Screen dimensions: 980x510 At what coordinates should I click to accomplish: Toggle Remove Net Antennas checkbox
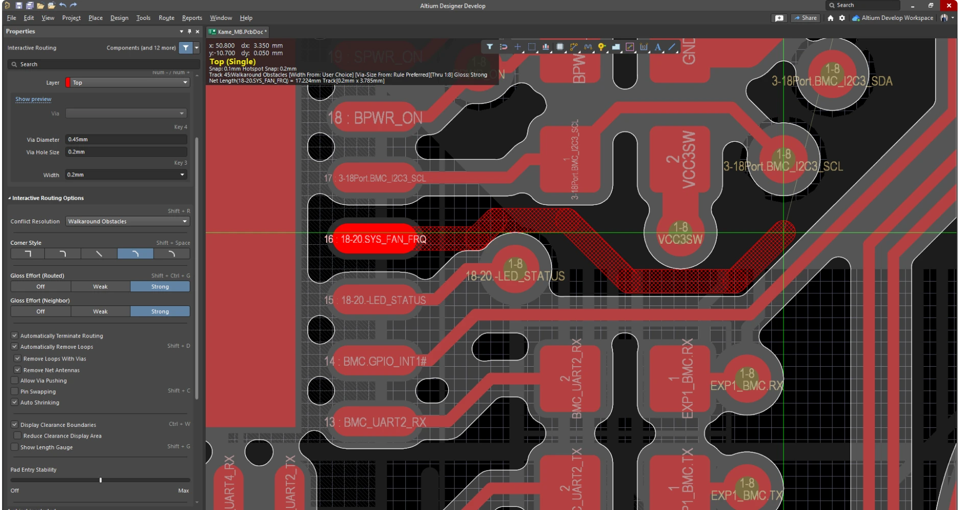17,370
